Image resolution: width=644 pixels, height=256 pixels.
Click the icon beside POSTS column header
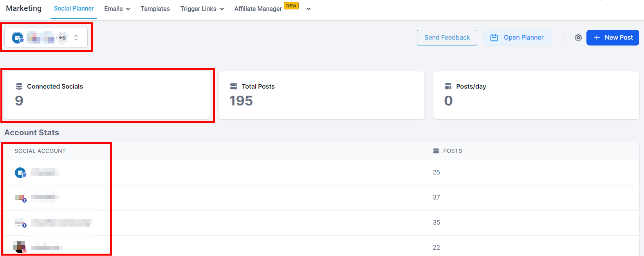(436, 151)
